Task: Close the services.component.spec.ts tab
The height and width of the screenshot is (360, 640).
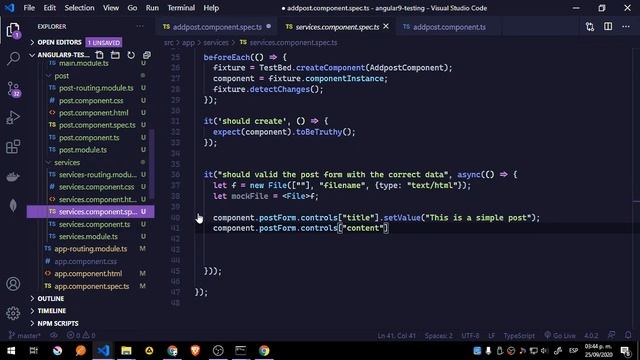Action: [x=386, y=27]
